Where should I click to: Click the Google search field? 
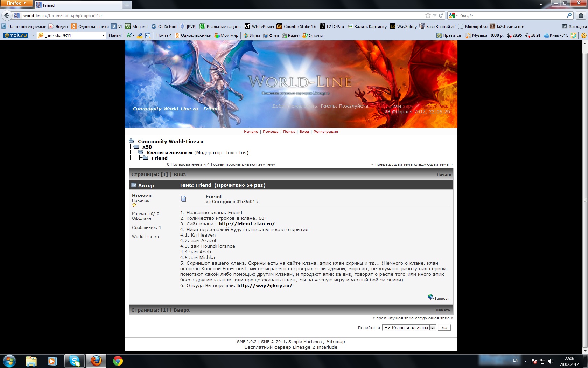click(x=512, y=15)
